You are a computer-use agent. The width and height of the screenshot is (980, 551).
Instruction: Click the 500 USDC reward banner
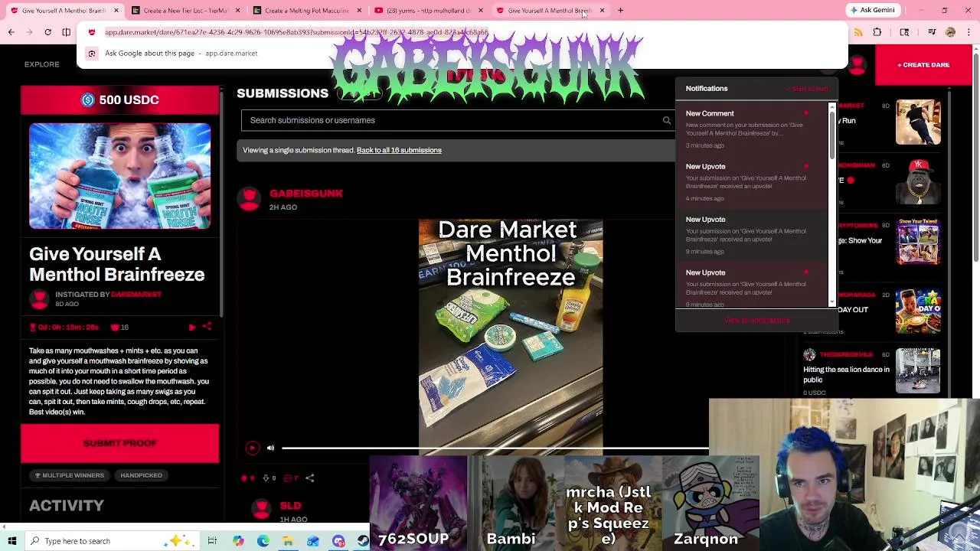[x=119, y=100]
